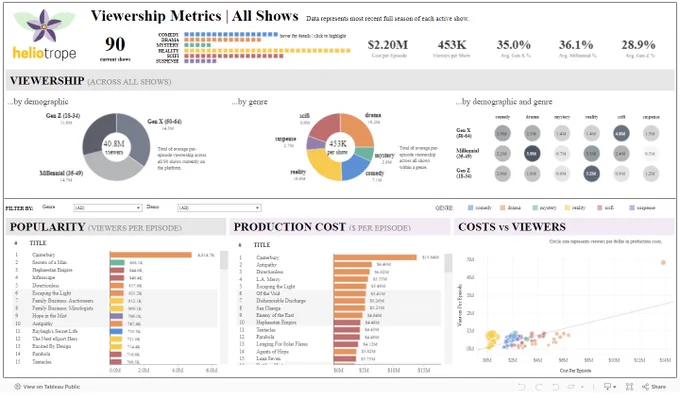This screenshot has height=398, width=680.
Task: Click Canterbury bar in Production Cost chart
Action: pyautogui.click(x=375, y=258)
